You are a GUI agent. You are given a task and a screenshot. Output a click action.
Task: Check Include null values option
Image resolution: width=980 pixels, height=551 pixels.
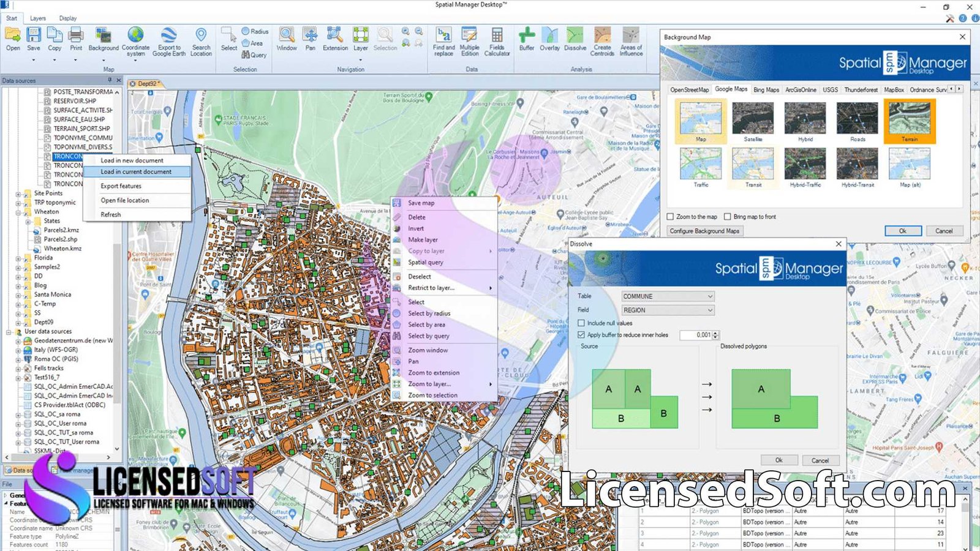[x=581, y=323]
